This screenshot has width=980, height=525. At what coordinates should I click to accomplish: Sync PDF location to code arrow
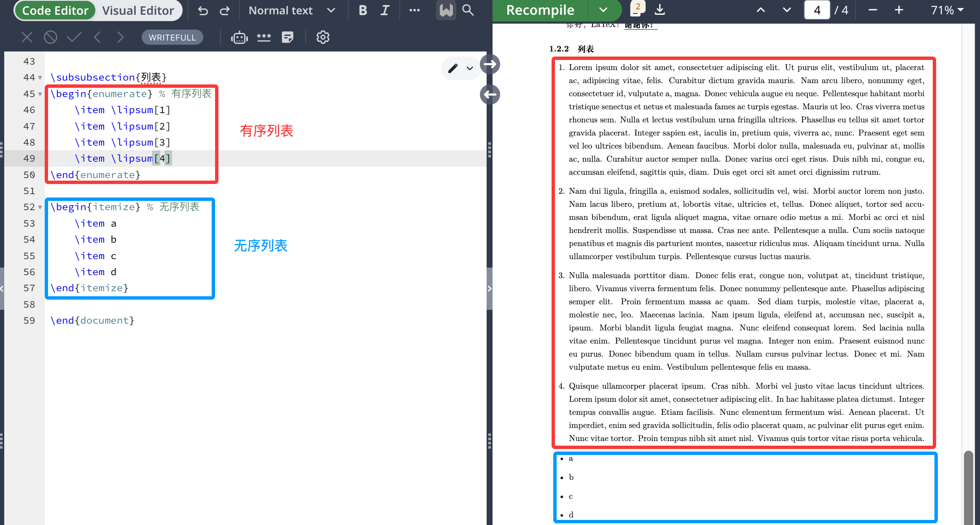point(490,95)
